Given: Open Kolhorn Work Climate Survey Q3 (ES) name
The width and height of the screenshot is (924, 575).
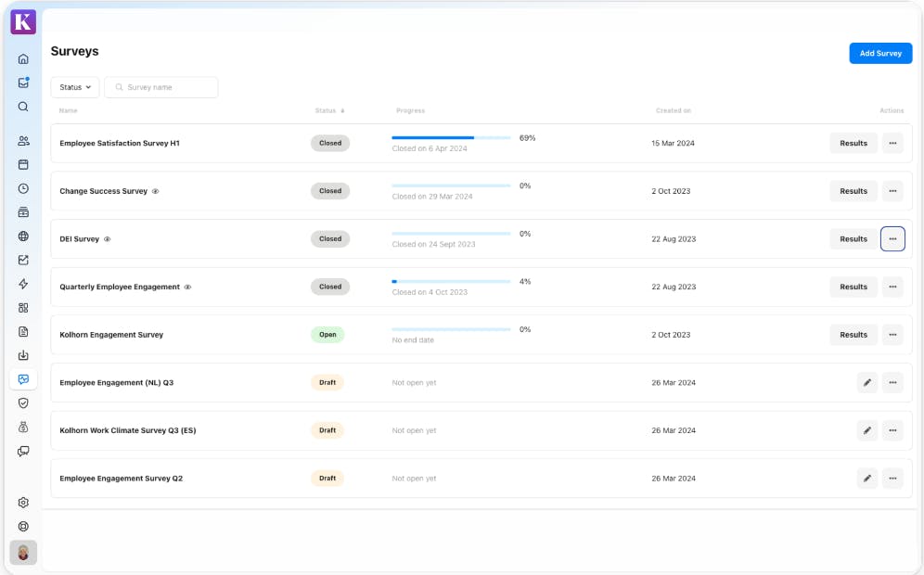Looking at the screenshot, I should pos(128,430).
